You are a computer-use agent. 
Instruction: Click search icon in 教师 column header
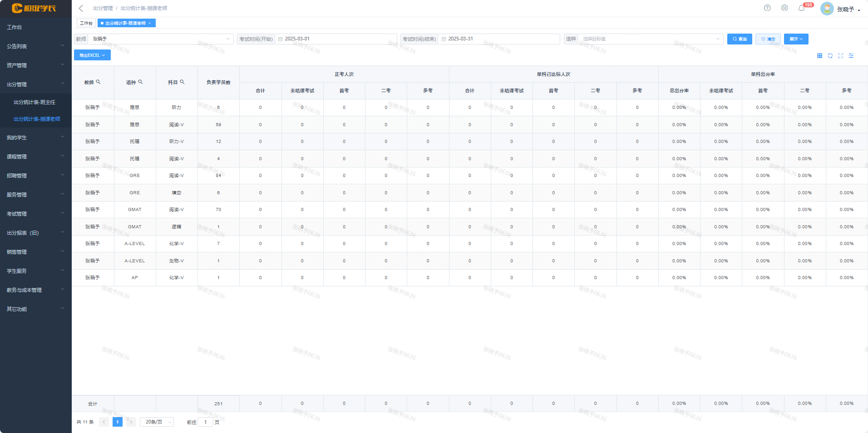(x=99, y=82)
